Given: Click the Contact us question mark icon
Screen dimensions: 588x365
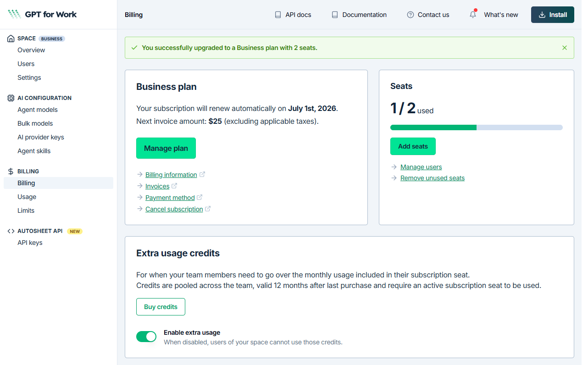Looking at the screenshot, I should [x=410, y=15].
